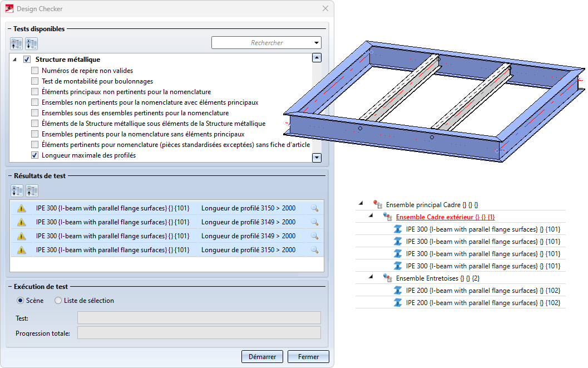
Task: Check Éléments principaux non pertinents pour la nomenclature
Action: point(35,91)
